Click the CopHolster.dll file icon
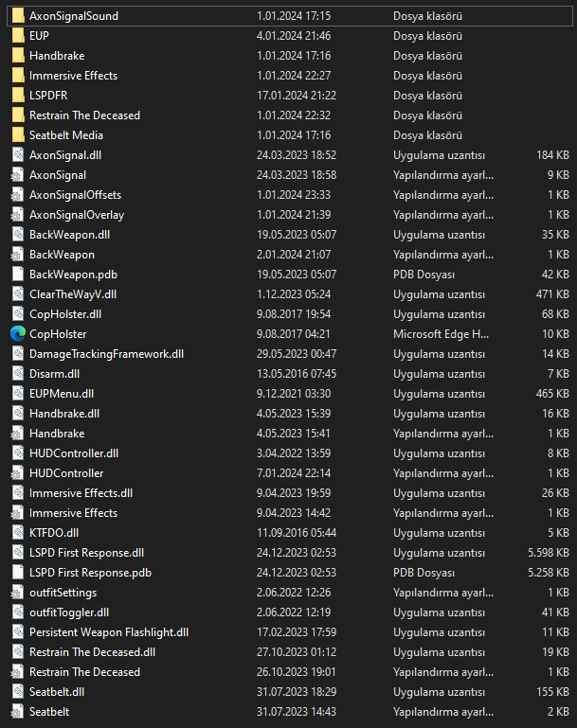This screenshot has width=577, height=728. 18,314
